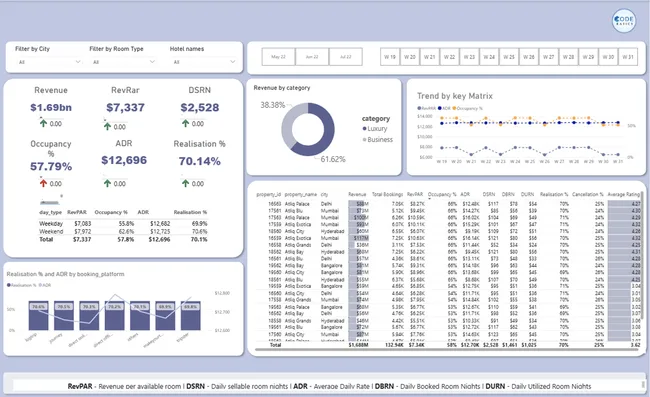Viewport: 650px width, 397px height.
Task: Select the Jul 22 month button
Action: tap(345, 57)
